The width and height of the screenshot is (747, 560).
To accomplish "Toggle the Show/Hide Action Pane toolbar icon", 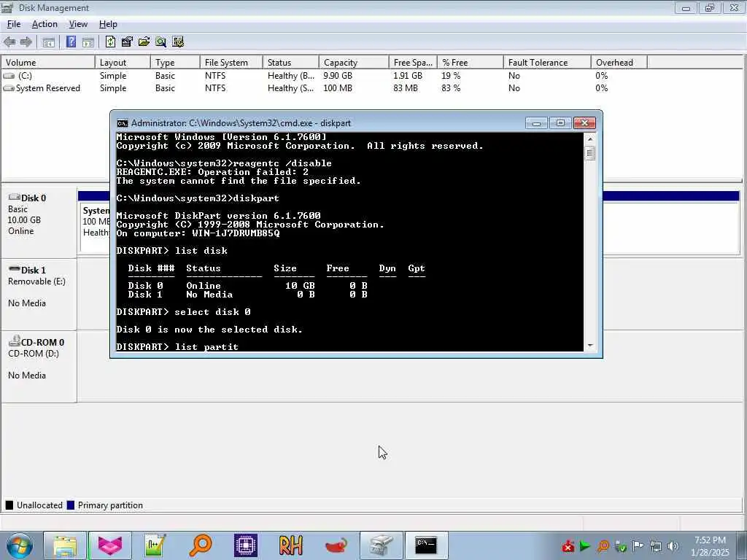I will click(x=88, y=42).
